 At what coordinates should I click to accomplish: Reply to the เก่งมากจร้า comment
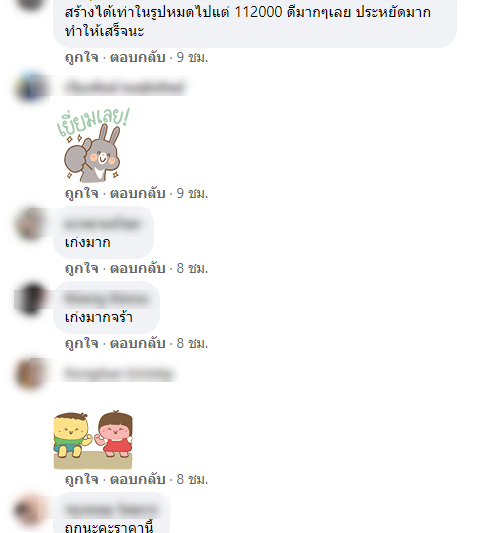click(x=138, y=343)
